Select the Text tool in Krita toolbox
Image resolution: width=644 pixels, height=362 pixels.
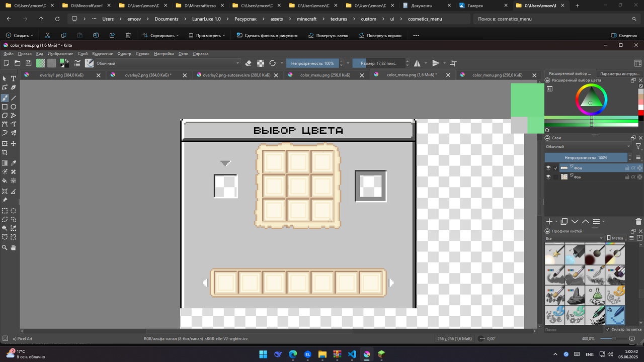[x=14, y=79]
